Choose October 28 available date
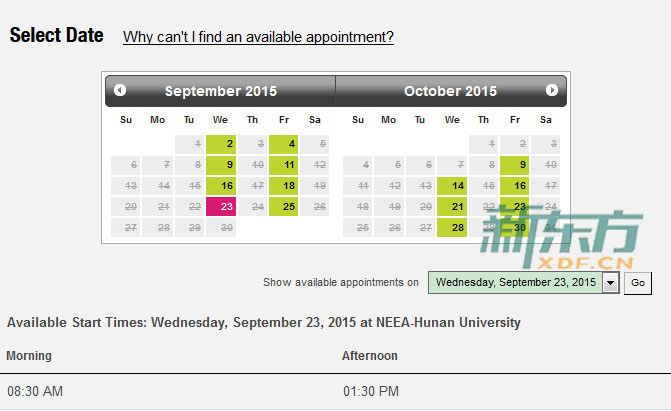 click(452, 228)
